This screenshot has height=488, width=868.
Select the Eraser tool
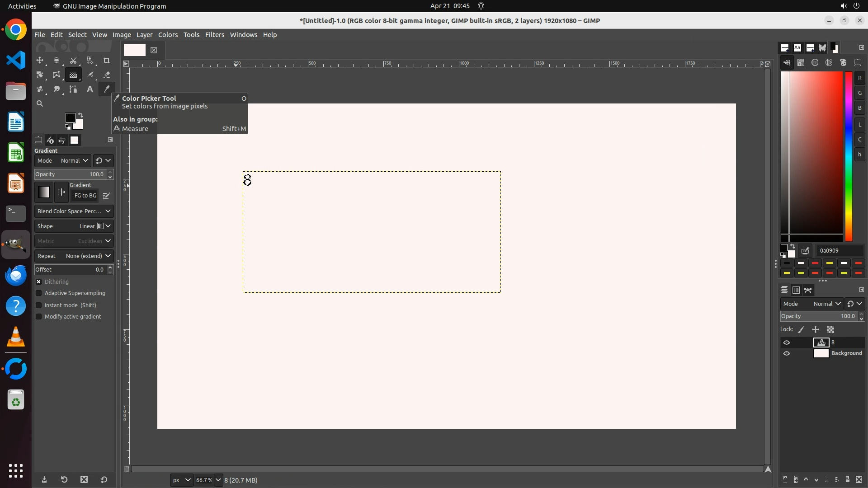[107, 75]
